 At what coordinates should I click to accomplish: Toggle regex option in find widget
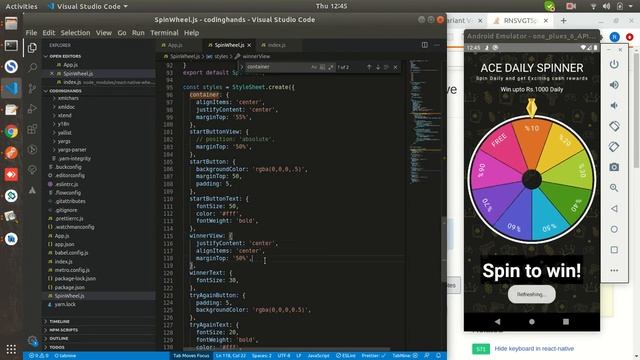330,67
